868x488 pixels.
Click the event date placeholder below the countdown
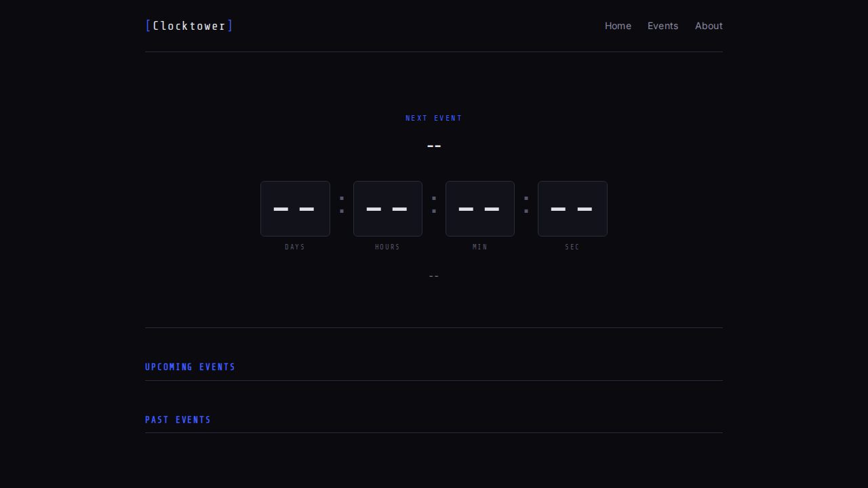click(434, 276)
